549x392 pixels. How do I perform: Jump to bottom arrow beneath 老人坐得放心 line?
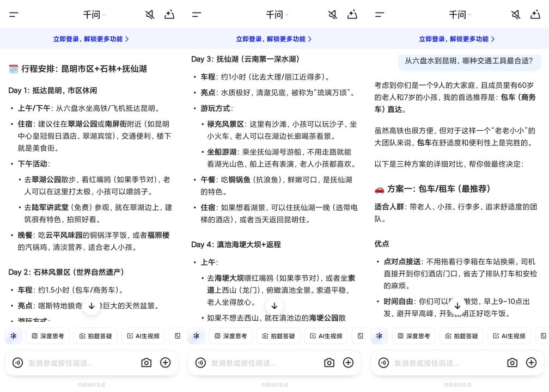coord(274,306)
